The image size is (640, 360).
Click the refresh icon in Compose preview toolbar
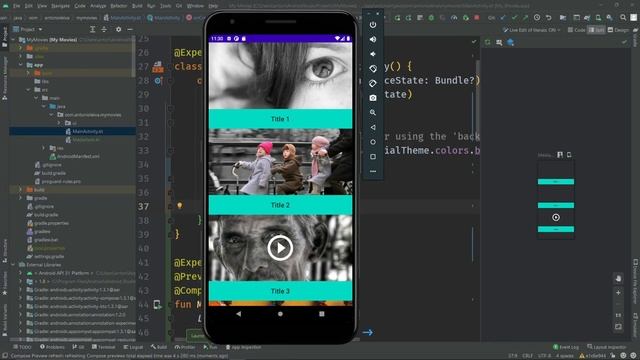[487, 42]
